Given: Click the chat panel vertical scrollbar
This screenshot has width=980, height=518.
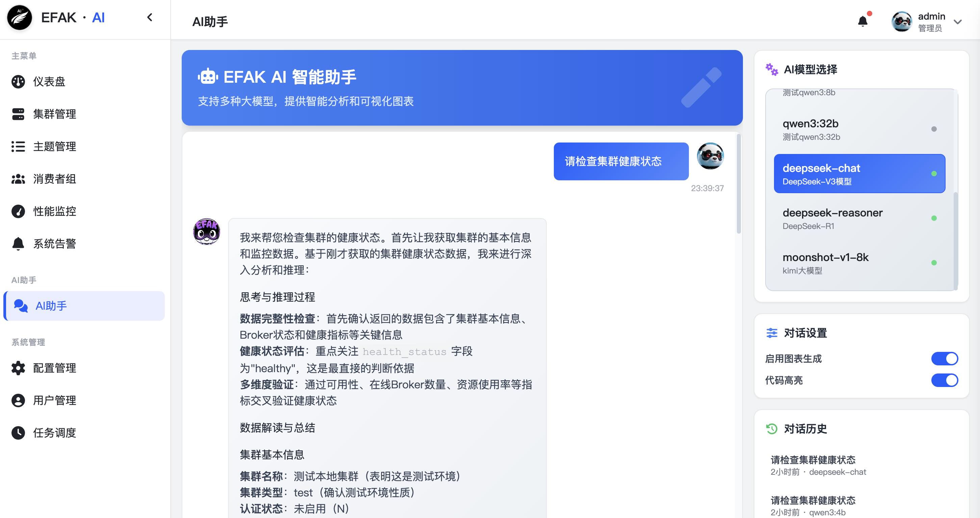Looking at the screenshot, I should [x=739, y=183].
